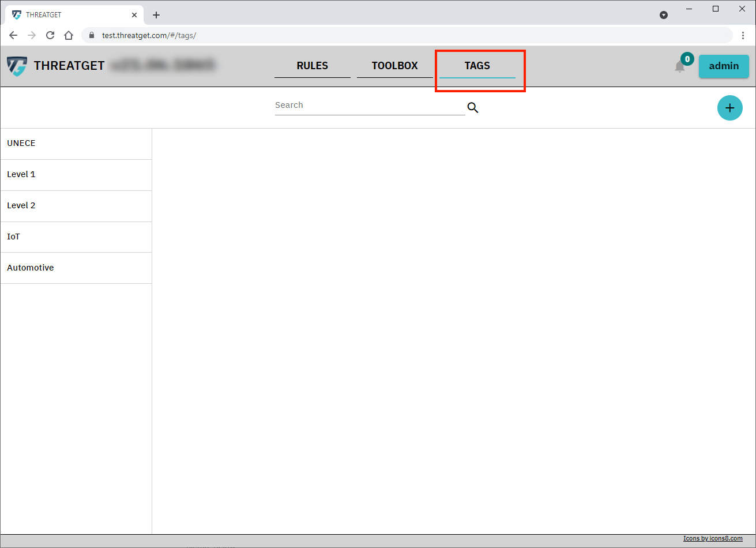Select the Automotive tag
The image size is (756, 548).
[x=76, y=268]
